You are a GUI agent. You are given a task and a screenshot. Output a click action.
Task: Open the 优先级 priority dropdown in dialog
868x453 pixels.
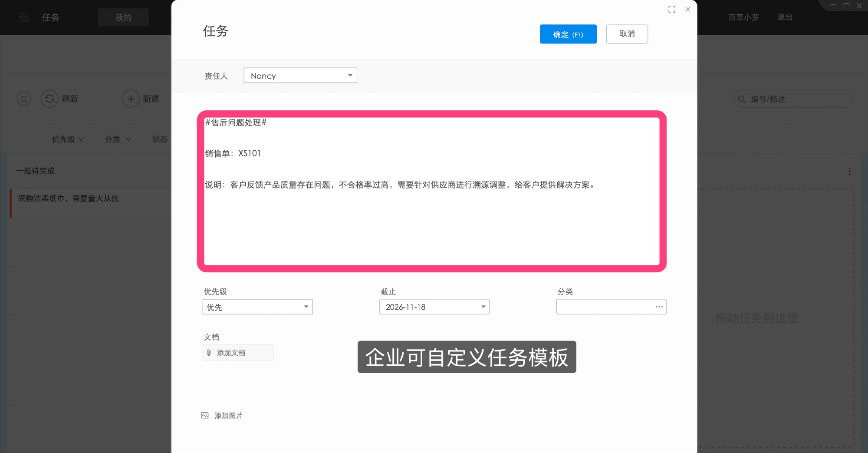point(258,307)
